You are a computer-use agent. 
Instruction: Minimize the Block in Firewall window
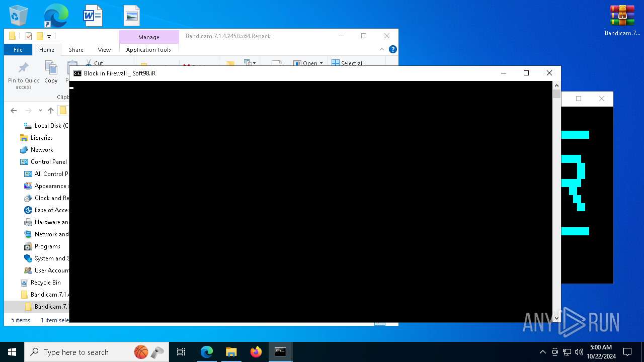click(503, 73)
